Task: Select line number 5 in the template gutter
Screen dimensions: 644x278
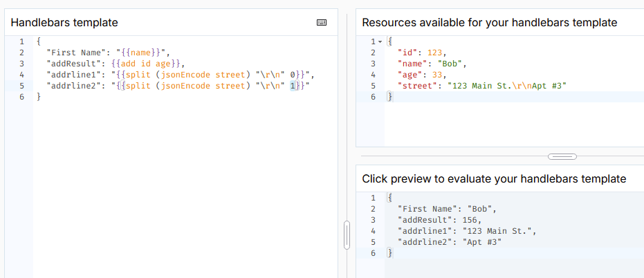Action: [22, 86]
